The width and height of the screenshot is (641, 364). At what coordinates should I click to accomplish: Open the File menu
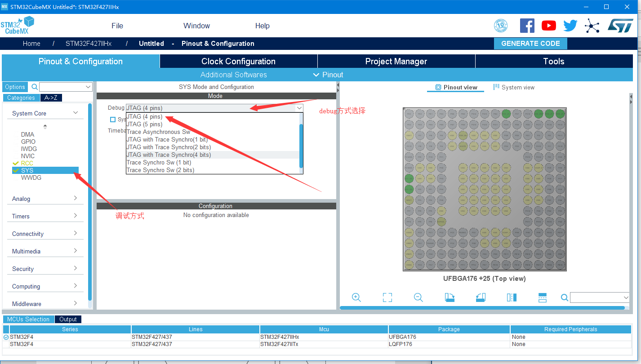tap(117, 26)
